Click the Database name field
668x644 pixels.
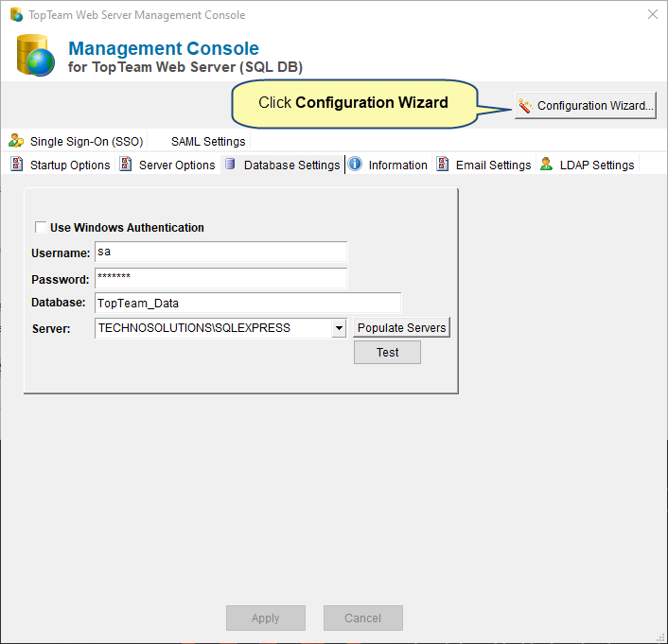tap(248, 304)
